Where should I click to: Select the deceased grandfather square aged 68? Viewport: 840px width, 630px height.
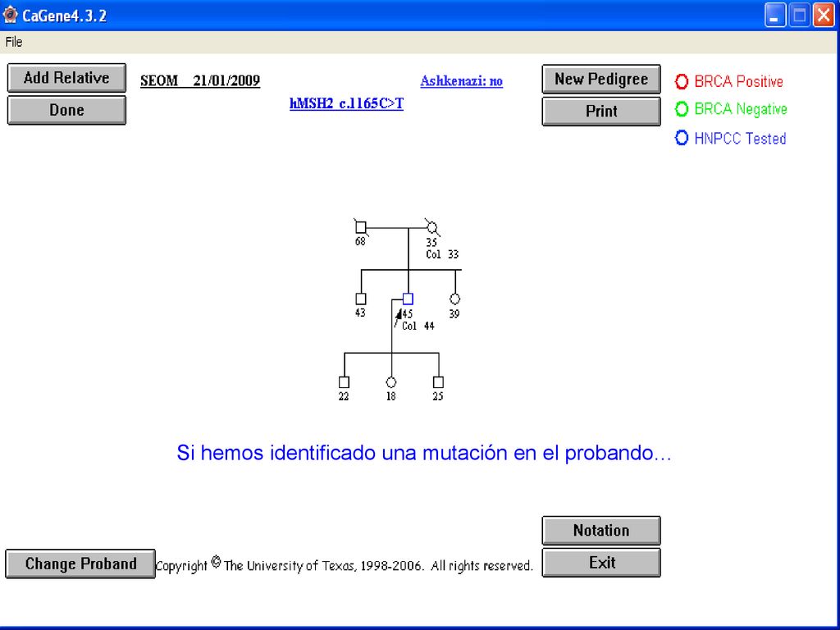361,228
